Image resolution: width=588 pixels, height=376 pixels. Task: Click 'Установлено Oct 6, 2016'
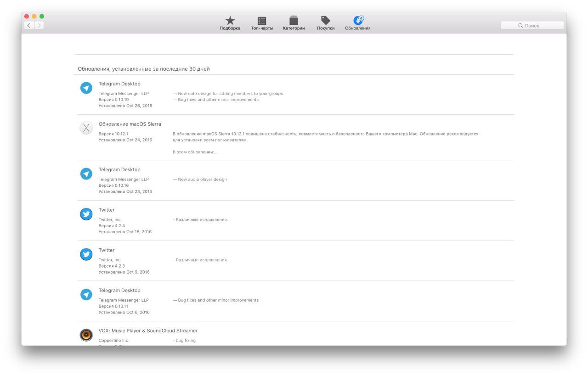tap(124, 312)
